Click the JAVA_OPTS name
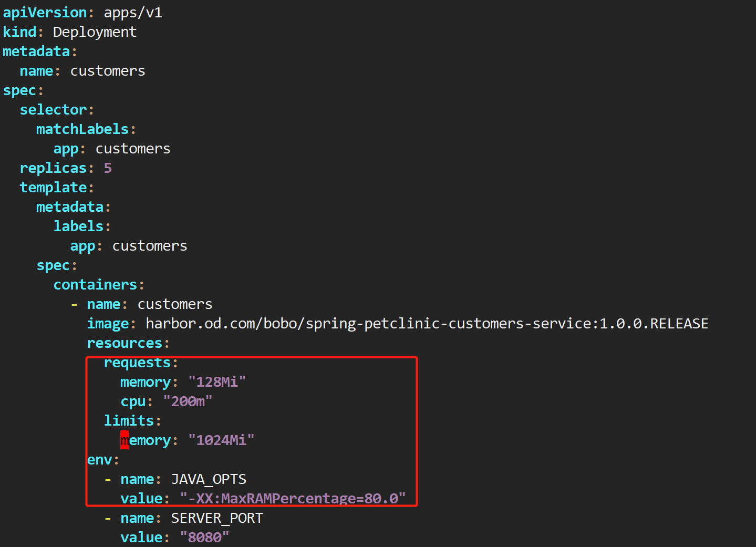This screenshot has width=756, height=547. point(209,479)
